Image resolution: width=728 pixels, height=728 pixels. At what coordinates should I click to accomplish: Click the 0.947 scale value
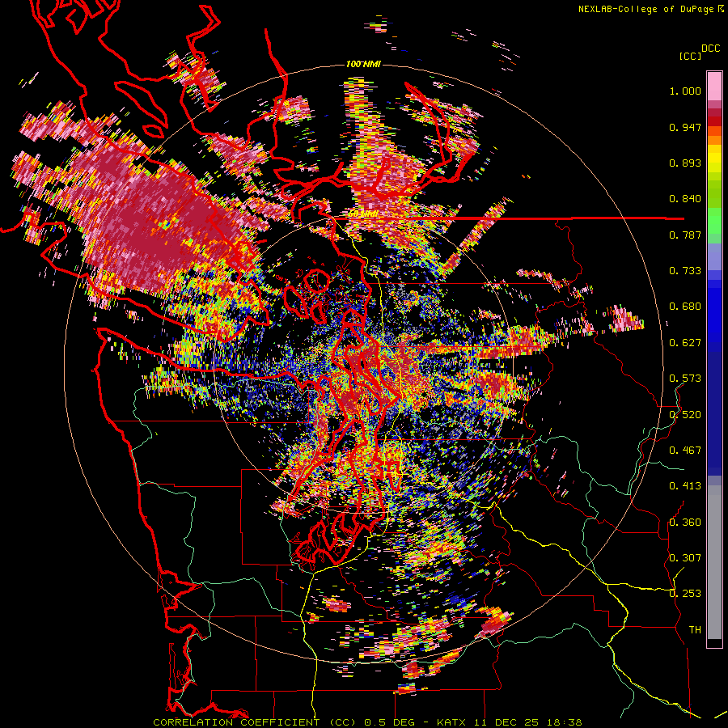pos(685,127)
